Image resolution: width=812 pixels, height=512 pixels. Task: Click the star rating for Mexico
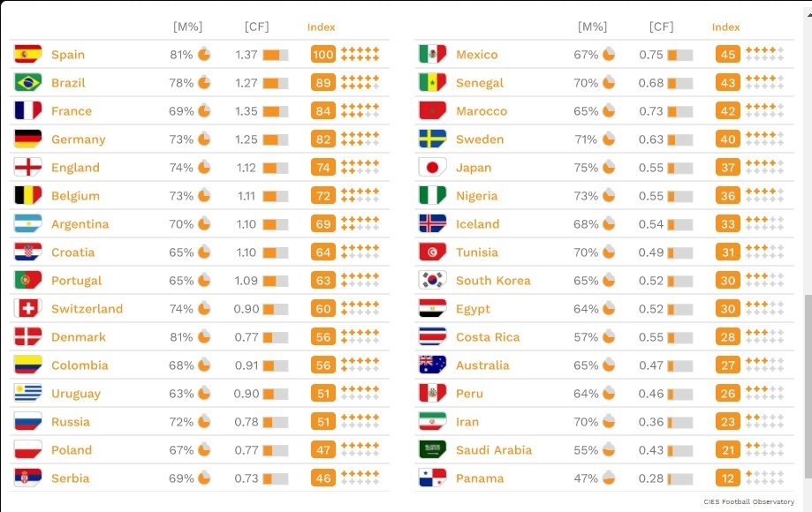tap(765, 55)
